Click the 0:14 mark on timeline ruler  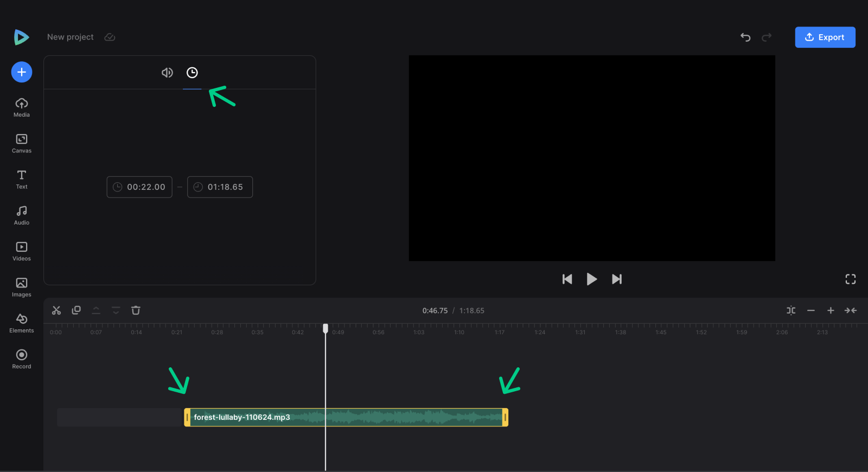(136, 332)
